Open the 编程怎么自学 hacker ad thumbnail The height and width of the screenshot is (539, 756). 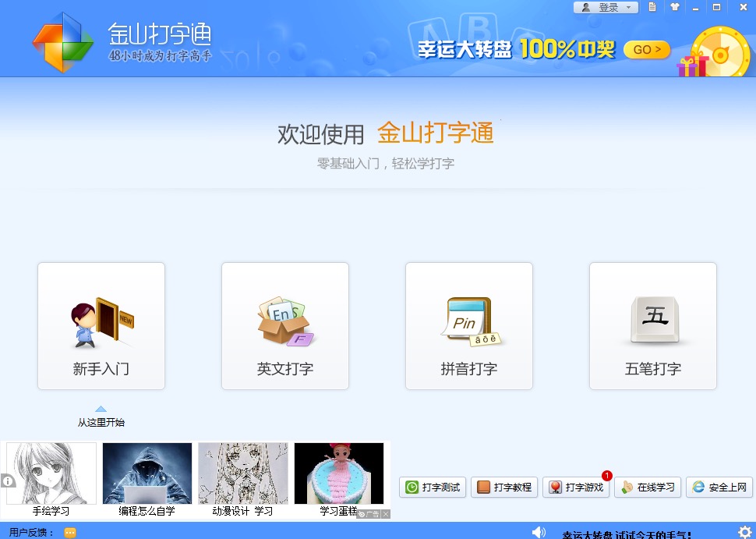click(x=147, y=473)
